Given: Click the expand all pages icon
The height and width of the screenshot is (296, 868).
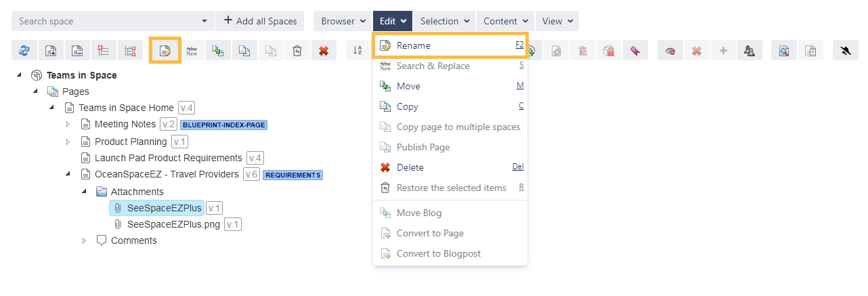Looking at the screenshot, I should point(51,51).
